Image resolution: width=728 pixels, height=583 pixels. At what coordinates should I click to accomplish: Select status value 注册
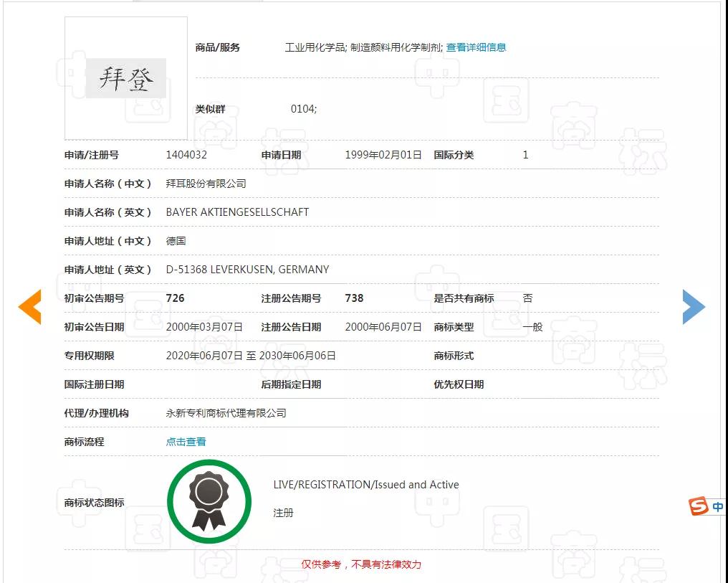tap(283, 513)
